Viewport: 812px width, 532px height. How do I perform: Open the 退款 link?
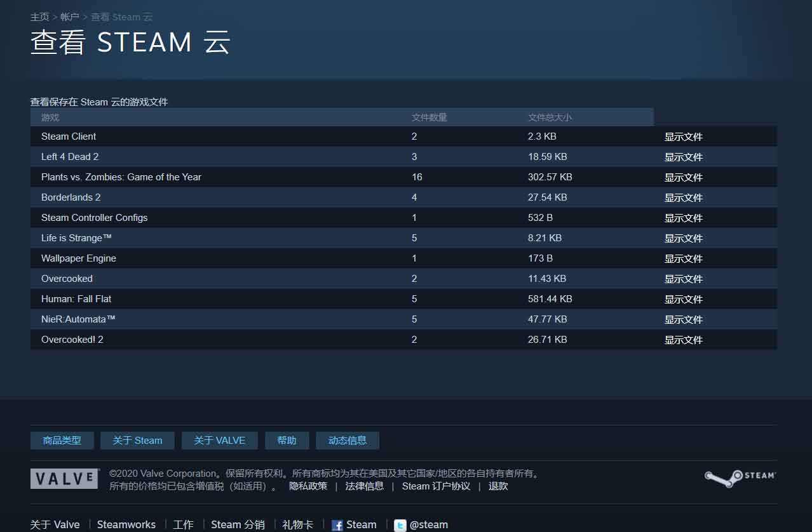pos(498,486)
